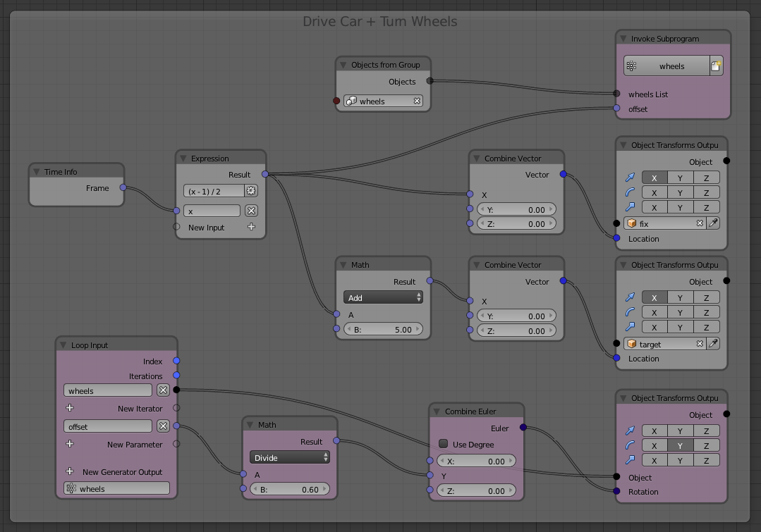This screenshot has width=761, height=532.
Task: Click the wheels subprogram selector button
Action: tap(666, 66)
